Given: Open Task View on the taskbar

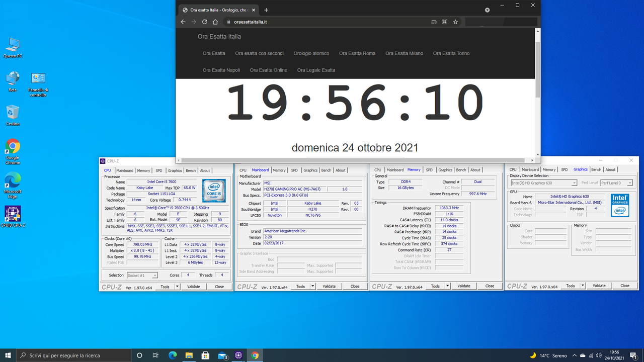Looking at the screenshot, I should [x=156, y=355].
